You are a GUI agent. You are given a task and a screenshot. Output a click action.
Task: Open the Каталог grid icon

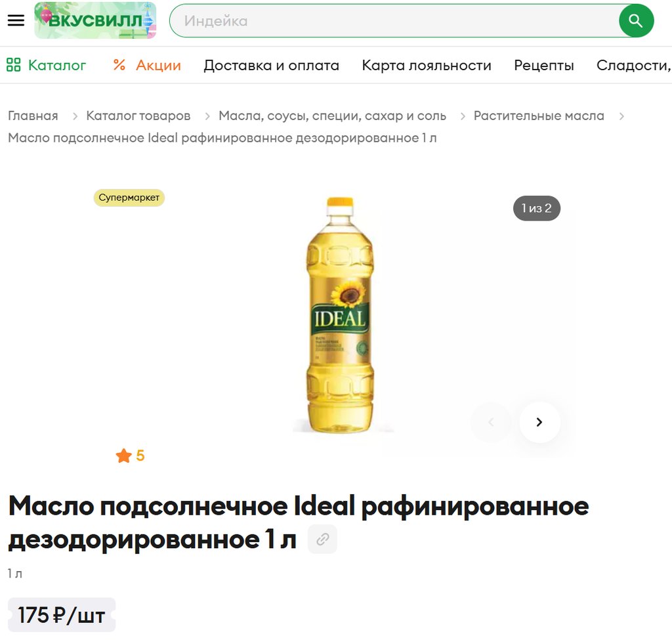[13, 65]
